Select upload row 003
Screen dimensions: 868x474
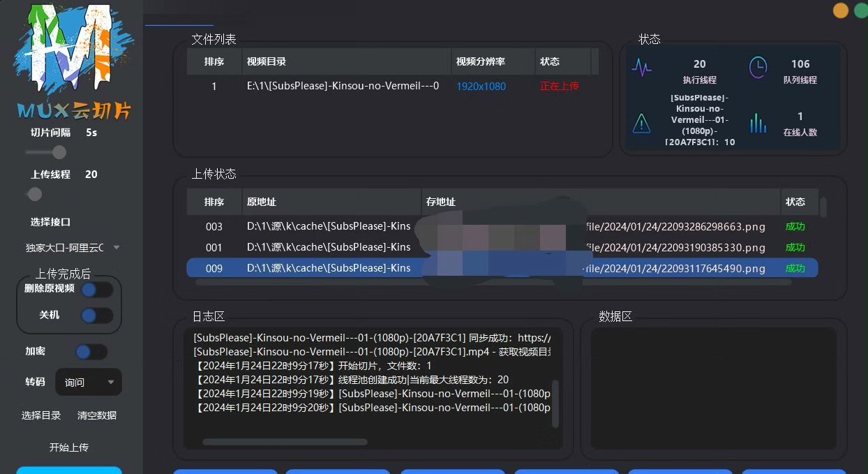click(x=502, y=226)
